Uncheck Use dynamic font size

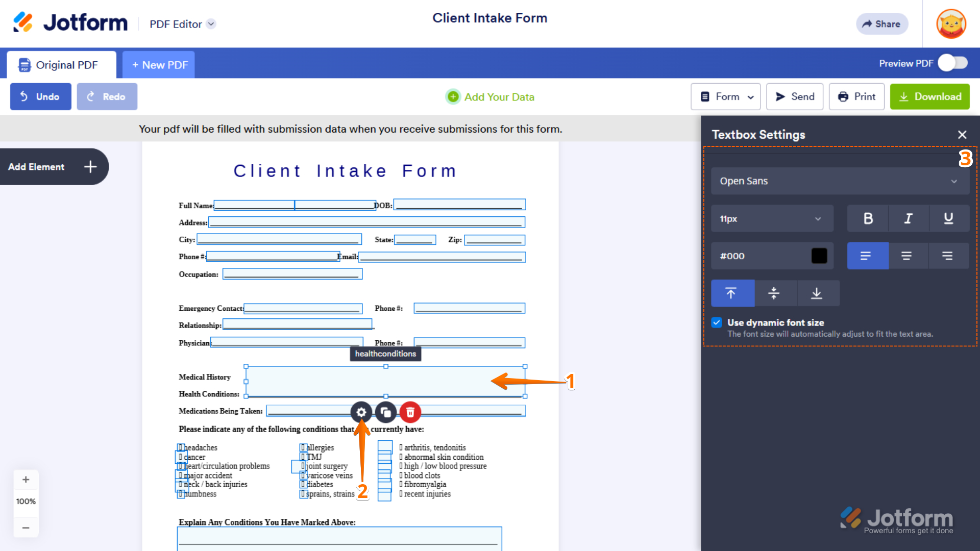tap(717, 322)
